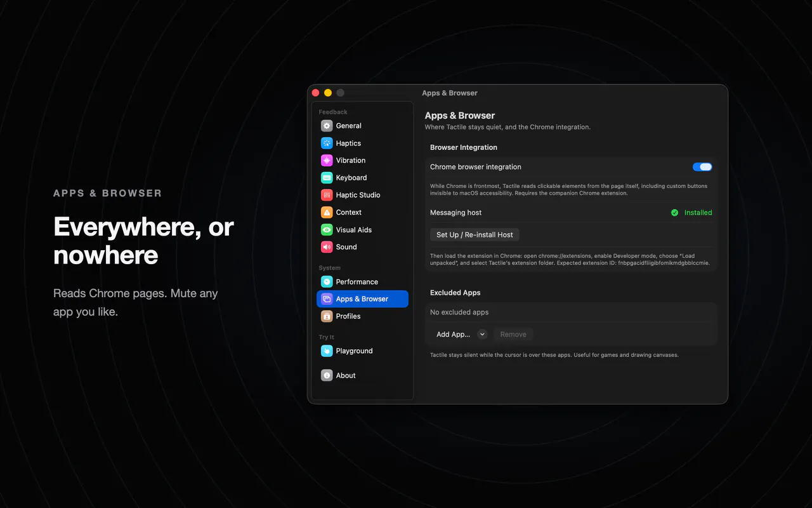812x508 pixels.
Task: Click the window title Apps & Browser
Action: [x=450, y=93]
